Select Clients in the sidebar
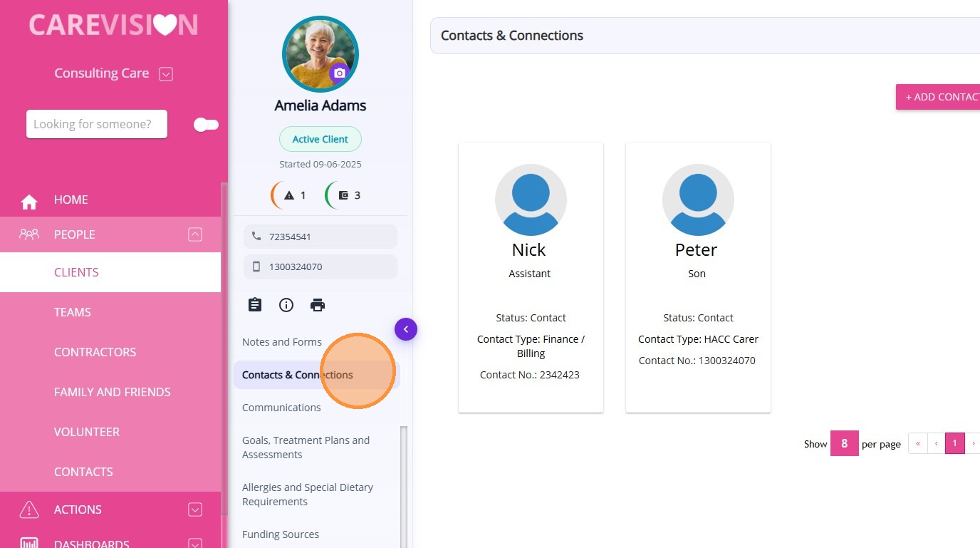This screenshot has width=980, height=548. coord(110,272)
